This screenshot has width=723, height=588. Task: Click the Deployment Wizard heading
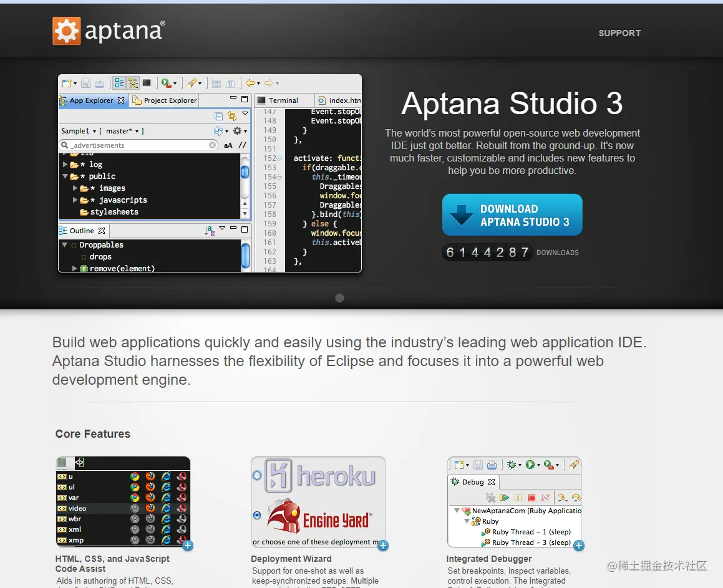pos(291,559)
